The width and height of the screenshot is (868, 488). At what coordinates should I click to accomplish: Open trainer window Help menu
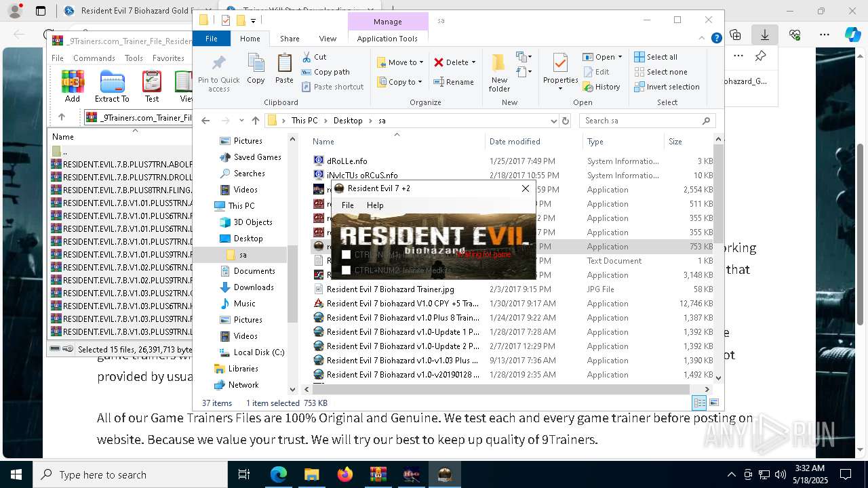(x=375, y=205)
